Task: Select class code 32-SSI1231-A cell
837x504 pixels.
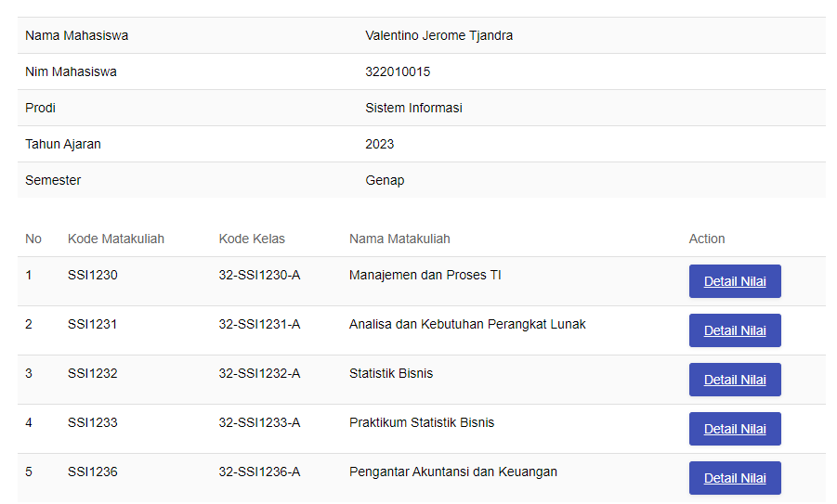Action: click(x=259, y=324)
